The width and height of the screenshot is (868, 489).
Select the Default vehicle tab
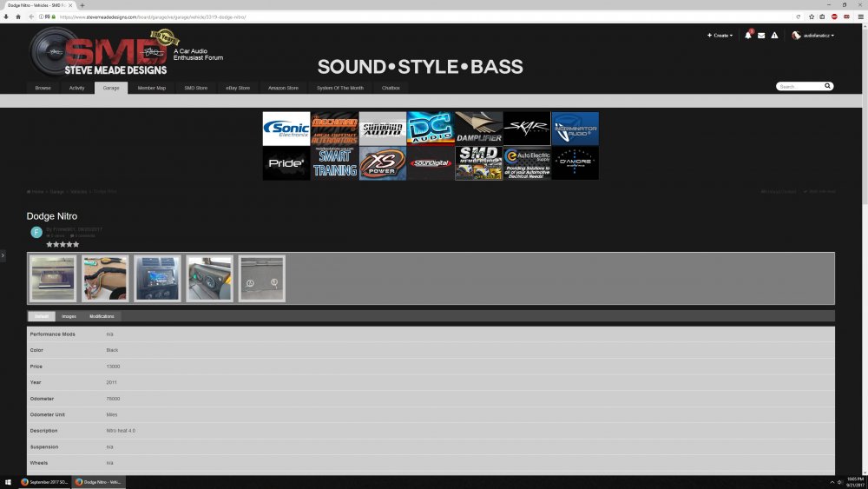42,316
